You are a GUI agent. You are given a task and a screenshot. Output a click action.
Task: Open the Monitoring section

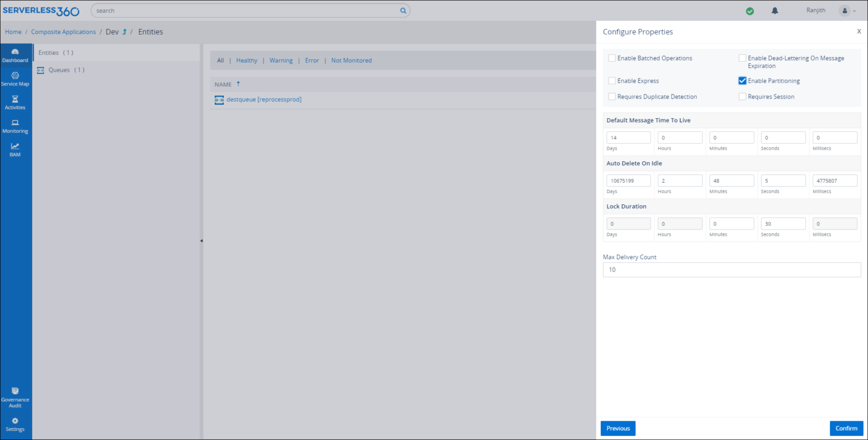(15, 126)
